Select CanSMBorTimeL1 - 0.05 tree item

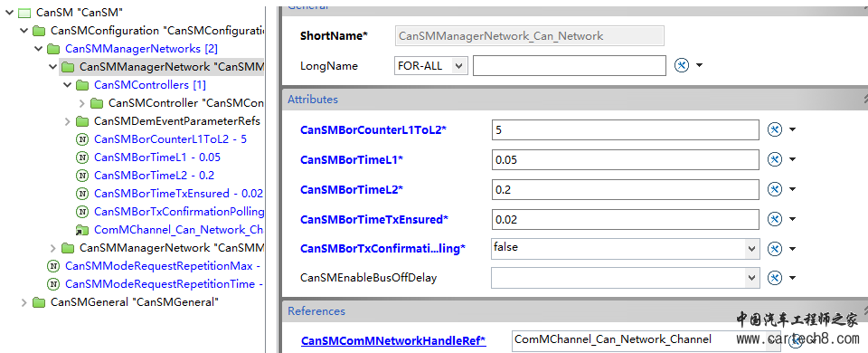(x=157, y=157)
